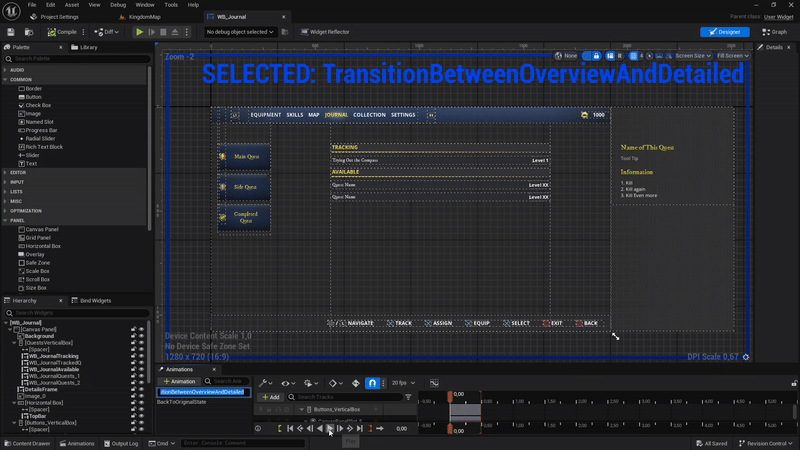Toggle lock on WB_JournalTracking widget
800x450 pixels.
coord(133,355)
